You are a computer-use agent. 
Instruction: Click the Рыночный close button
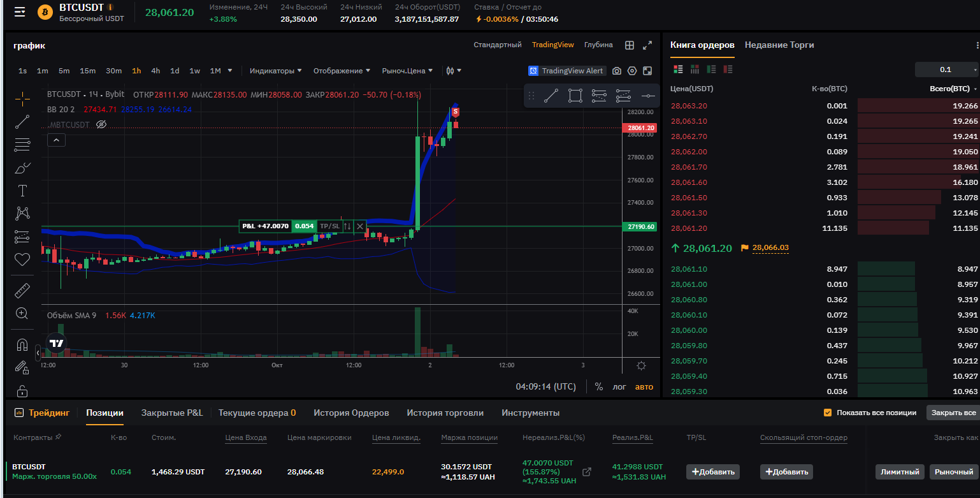click(954, 472)
